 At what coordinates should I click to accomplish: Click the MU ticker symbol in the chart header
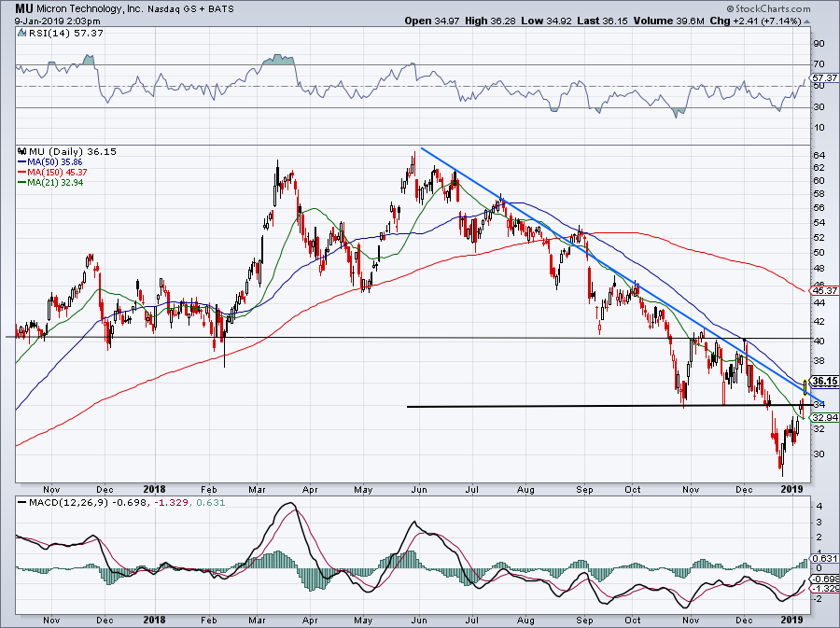point(24,8)
